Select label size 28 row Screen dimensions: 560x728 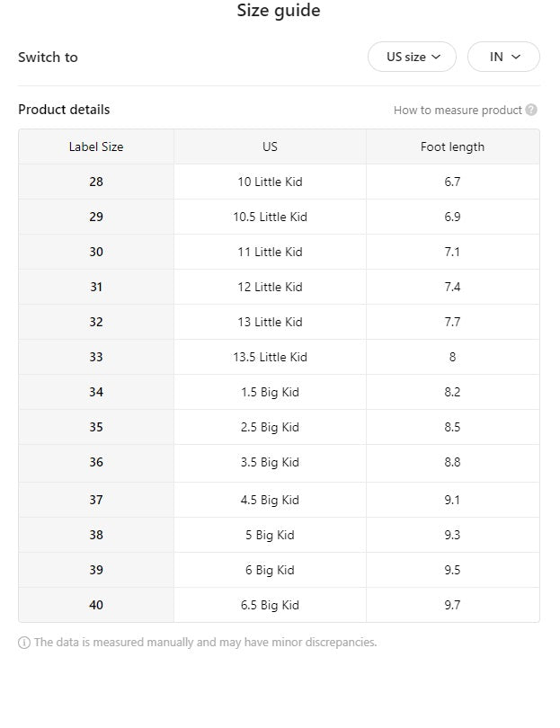tap(96, 182)
